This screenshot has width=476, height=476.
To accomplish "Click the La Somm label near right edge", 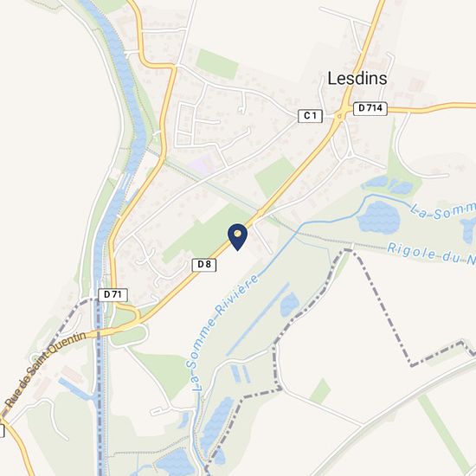I will (443, 210).
